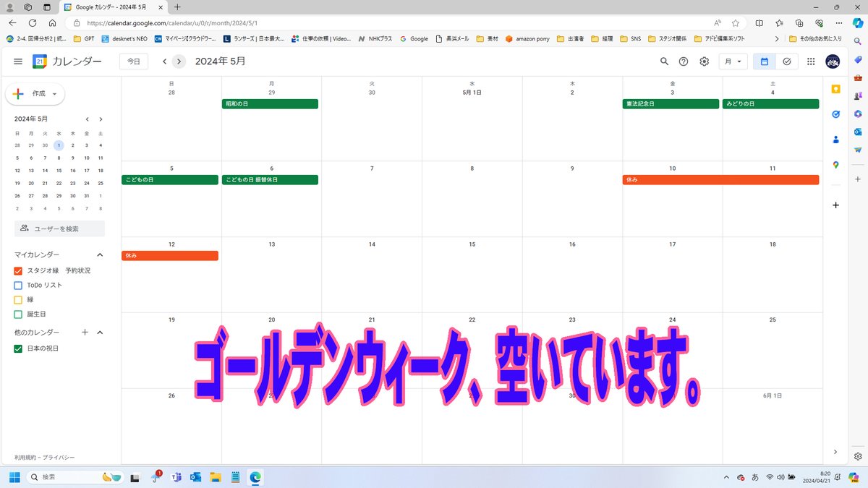Open Windows Start menu
This screenshot has height=488, width=868.
[x=14, y=477]
